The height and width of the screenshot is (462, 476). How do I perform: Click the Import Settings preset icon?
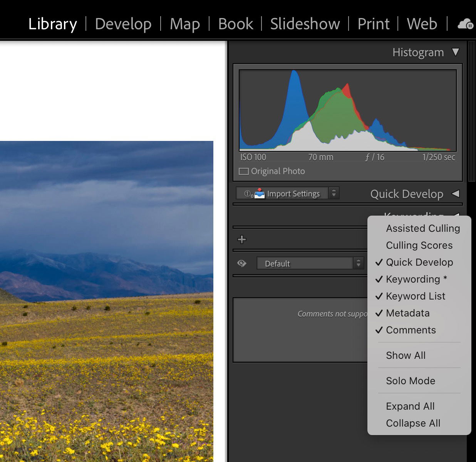(260, 193)
